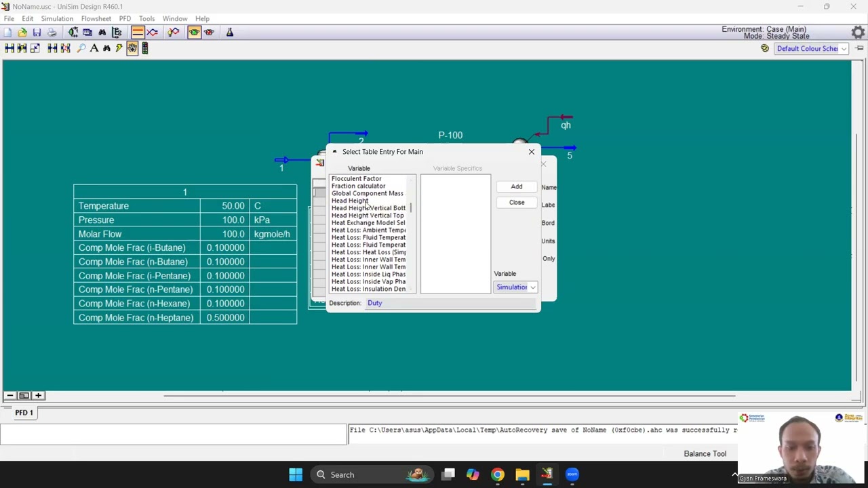
Task: Click the first attach-mode icon in the PFD toolbar
Action: [9, 48]
